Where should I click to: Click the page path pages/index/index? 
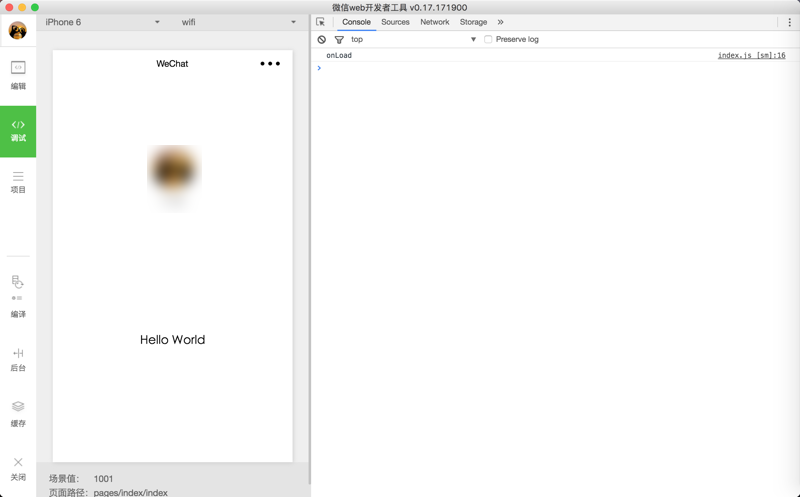[x=131, y=492]
